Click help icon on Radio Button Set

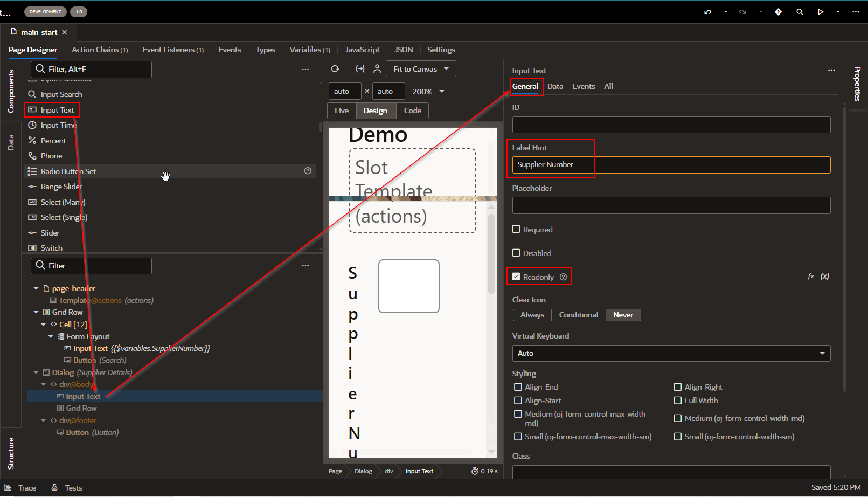click(308, 171)
